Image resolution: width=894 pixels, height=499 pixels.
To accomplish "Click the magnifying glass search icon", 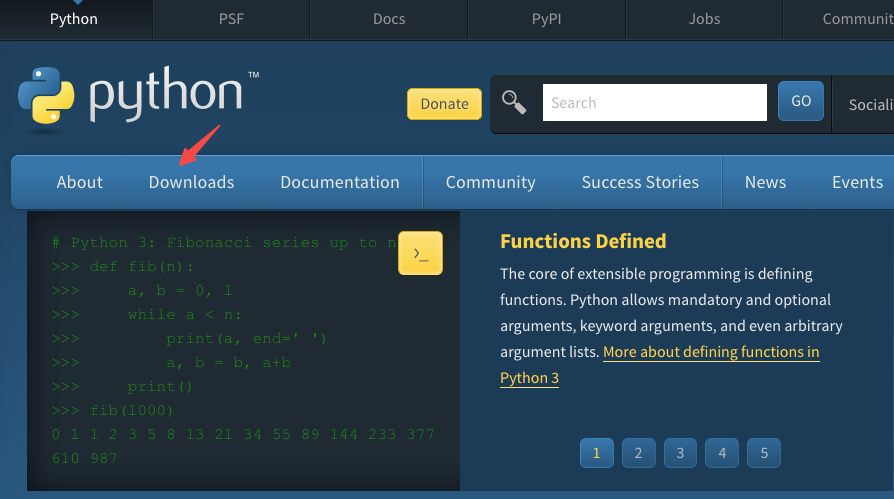I will (x=514, y=102).
